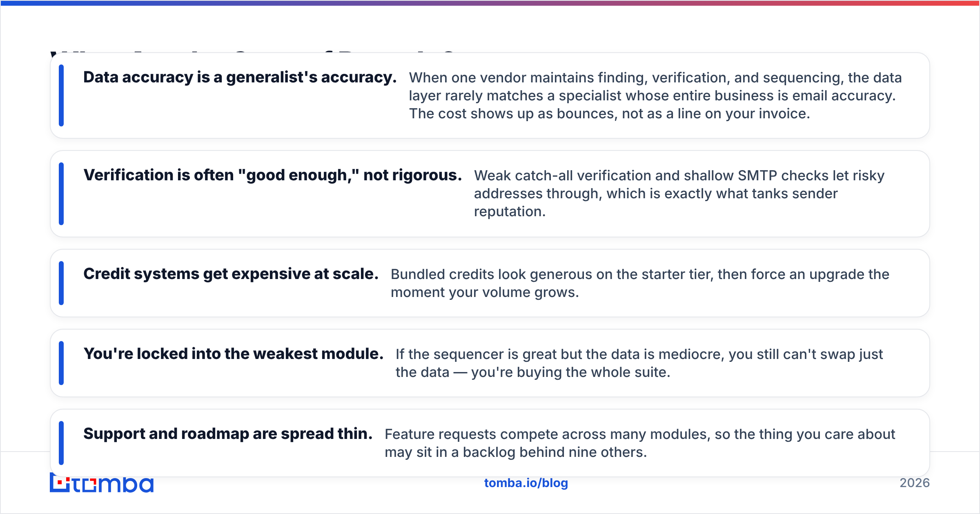The width and height of the screenshot is (980, 514).
Task: Click the sequencer description text
Action: (x=639, y=363)
